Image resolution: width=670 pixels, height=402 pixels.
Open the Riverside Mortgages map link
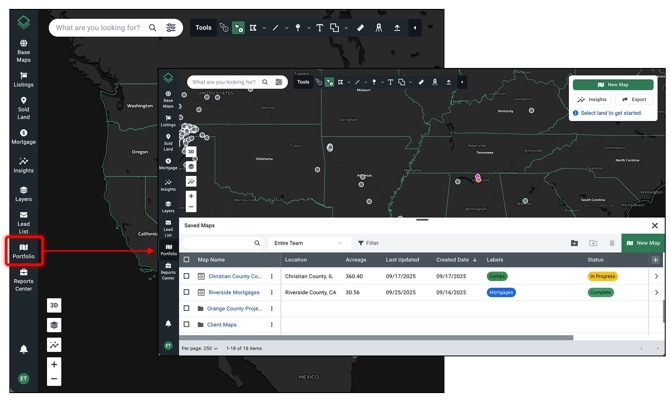tap(234, 293)
